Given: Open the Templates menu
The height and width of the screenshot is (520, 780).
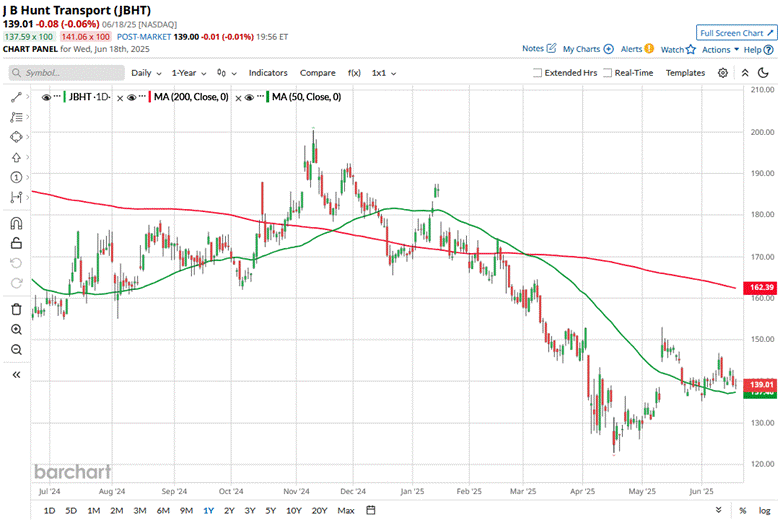Looking at the screenshot, I should (685, 73).
